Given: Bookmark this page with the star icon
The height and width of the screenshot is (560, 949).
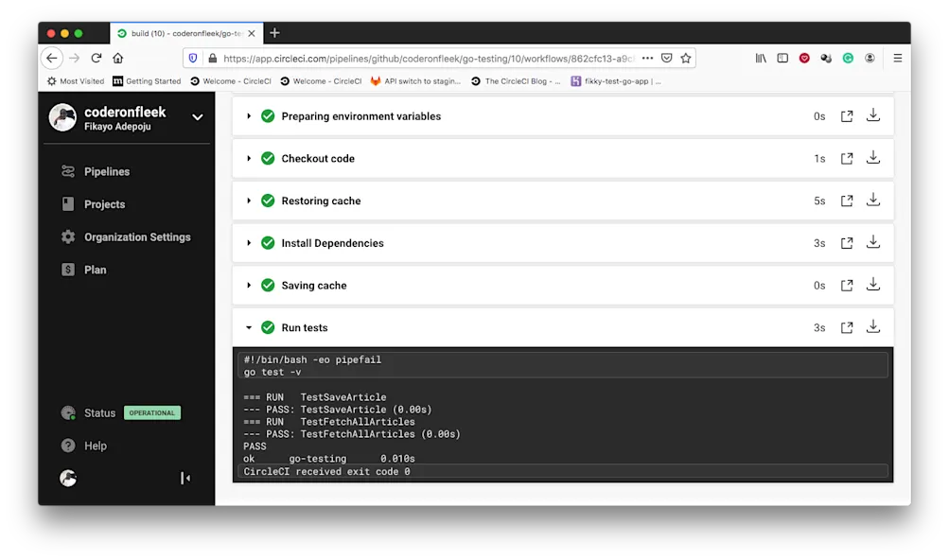Looking at the screenshot, I should 686,58.
